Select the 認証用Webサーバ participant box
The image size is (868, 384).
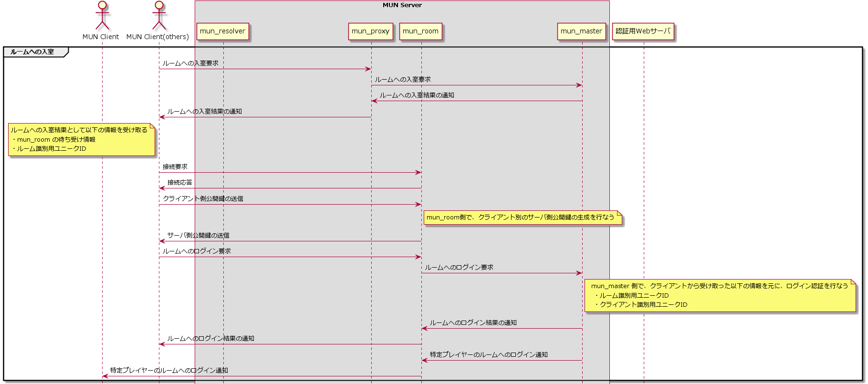click(x=643, y=31)
